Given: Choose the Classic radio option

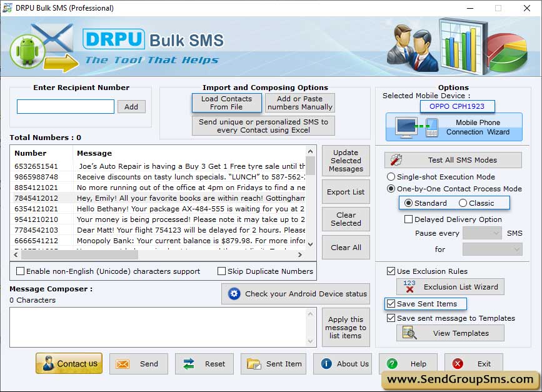Looking at the screenshot, I should tap(463, 203).
